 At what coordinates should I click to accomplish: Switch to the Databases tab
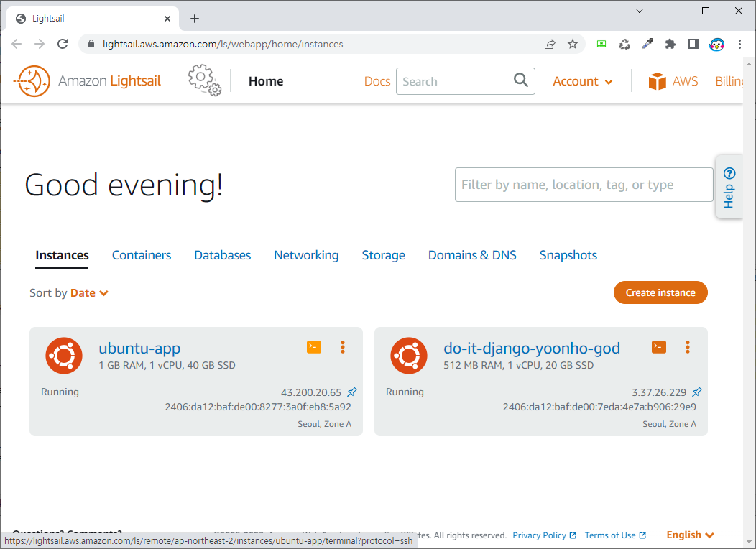click(222, 255)
